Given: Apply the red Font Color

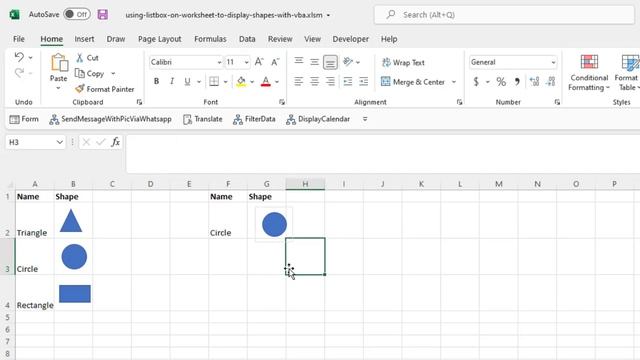Looking at the screenshot, I should tap(266, 81).
